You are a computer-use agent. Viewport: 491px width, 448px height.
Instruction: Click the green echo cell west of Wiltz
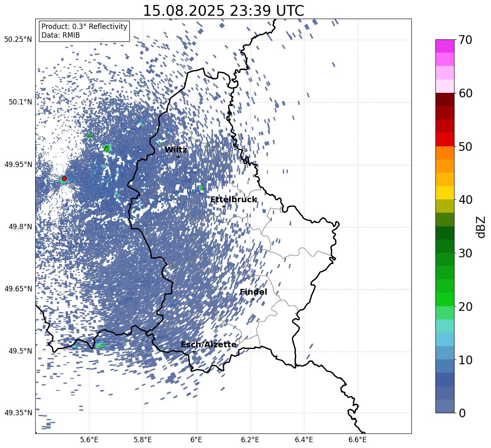(107, 148)
